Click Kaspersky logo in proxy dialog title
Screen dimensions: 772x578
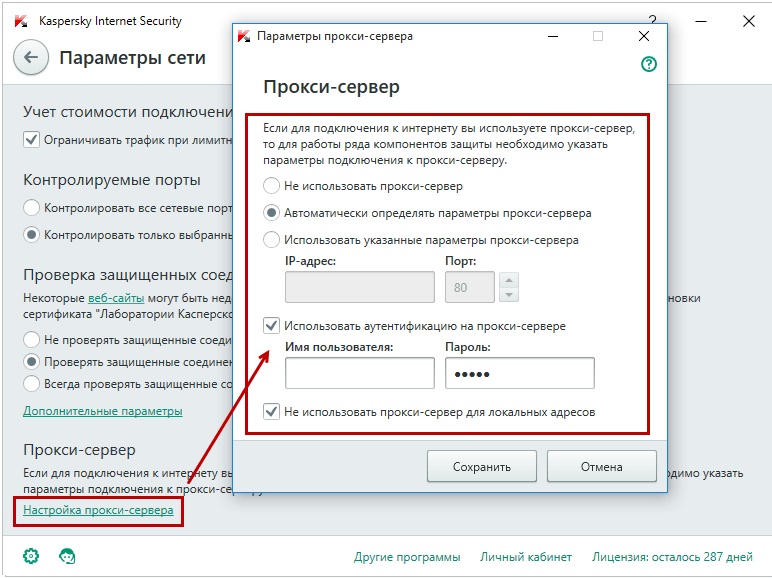coord(244,36)
